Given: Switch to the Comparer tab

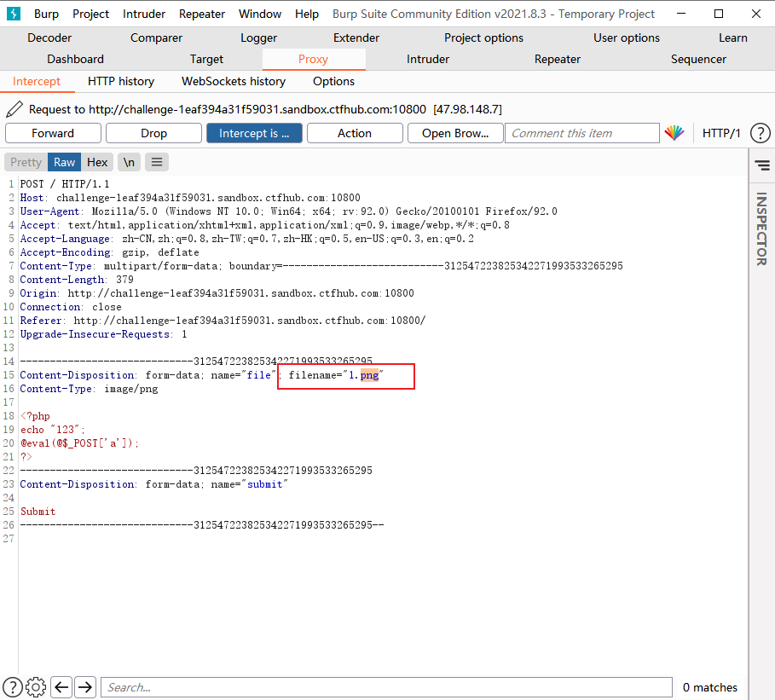Looking at the screenshot, I should (156, 38).
